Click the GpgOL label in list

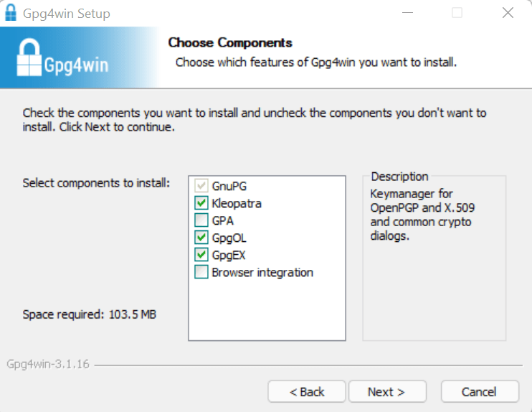tap(229, 238)
